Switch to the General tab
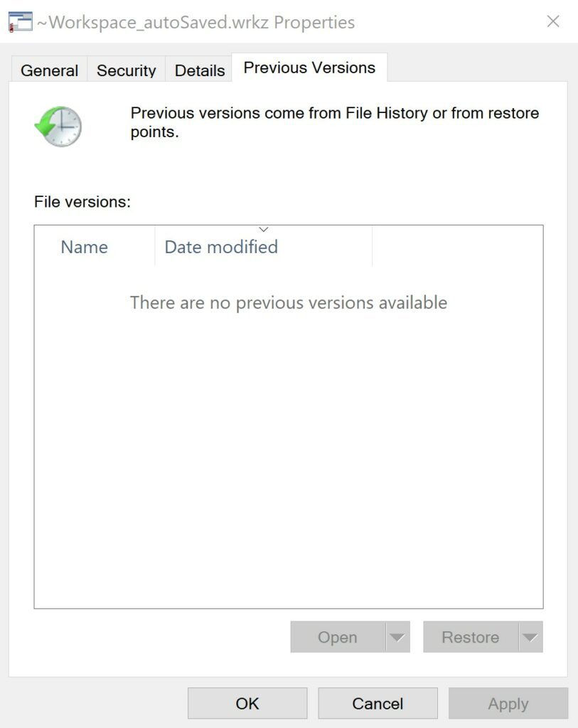The width and height of the screenshot is (578, 728). pos(48,70)
